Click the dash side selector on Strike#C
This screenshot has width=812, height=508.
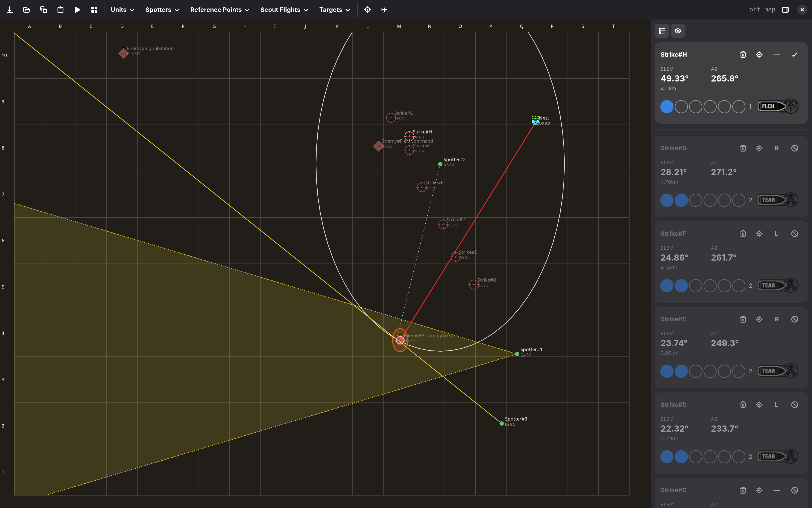point(776,490)
